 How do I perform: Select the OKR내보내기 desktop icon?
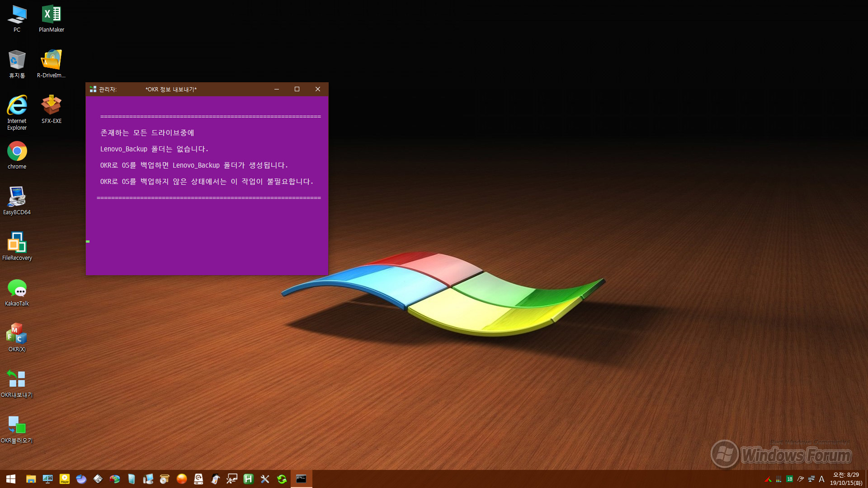tap(17, 384)
